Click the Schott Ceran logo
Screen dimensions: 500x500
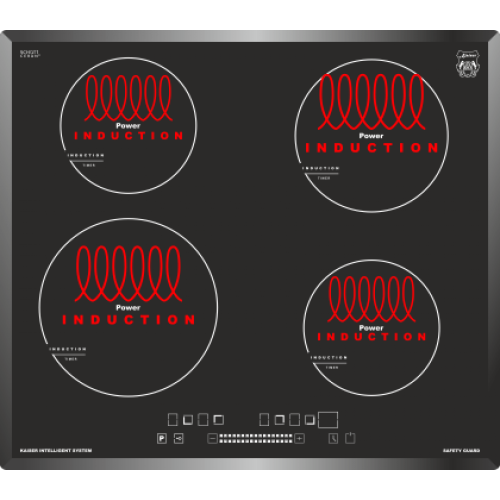pyautogui.click(x=30, y=54)
